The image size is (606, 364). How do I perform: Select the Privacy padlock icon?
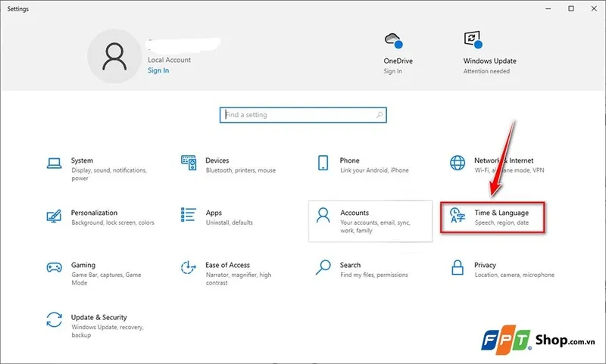click(458, 268)
